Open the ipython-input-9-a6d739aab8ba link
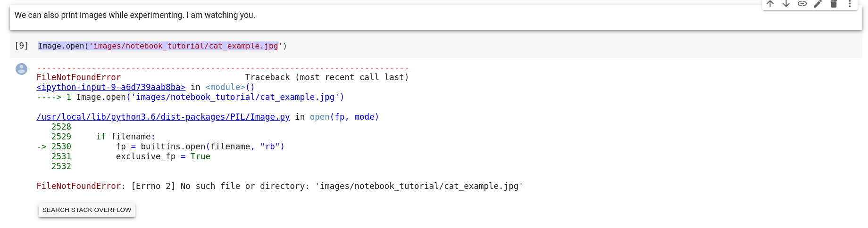Screen dimensions: 868x228 [x=111, y=87]
